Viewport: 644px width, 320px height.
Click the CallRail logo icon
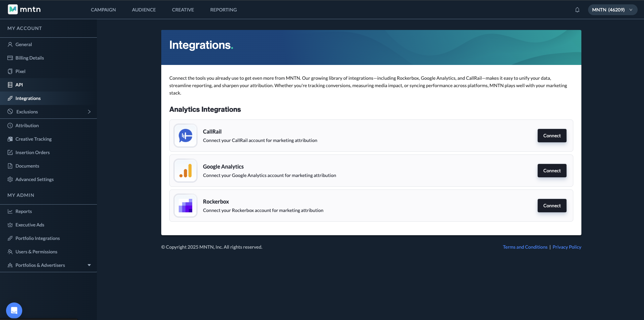pos(185,136)
